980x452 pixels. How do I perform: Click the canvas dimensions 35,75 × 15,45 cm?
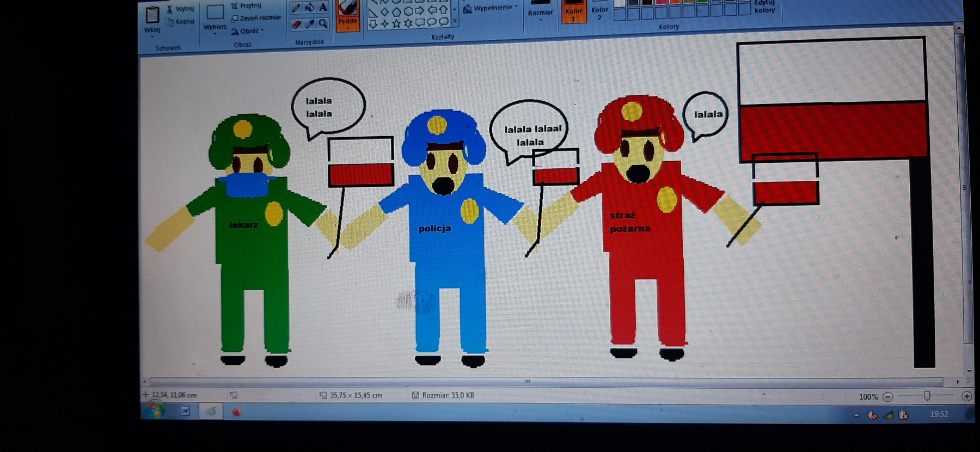pyautogui.click(x=356, y=395)
